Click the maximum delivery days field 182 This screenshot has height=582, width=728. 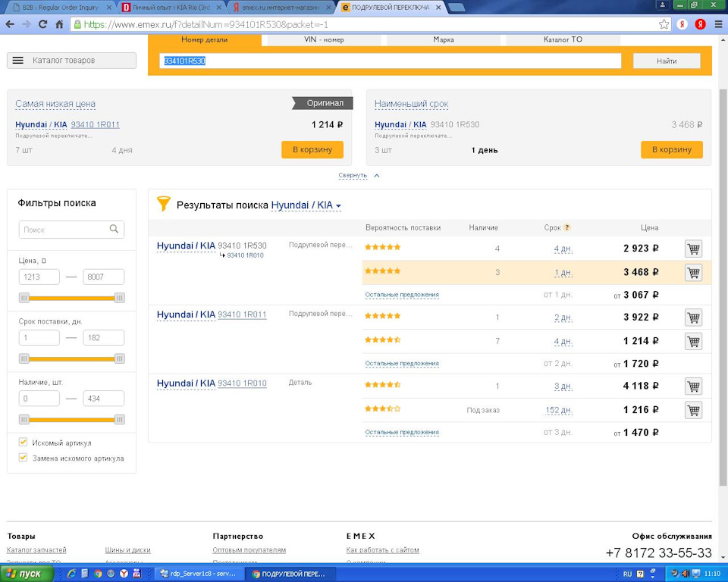[104, 338]
